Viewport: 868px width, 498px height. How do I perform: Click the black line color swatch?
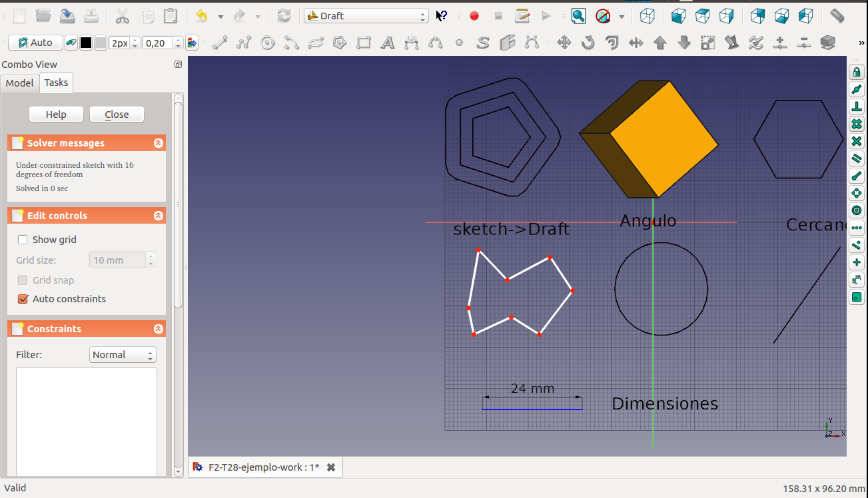pos(86,43)
